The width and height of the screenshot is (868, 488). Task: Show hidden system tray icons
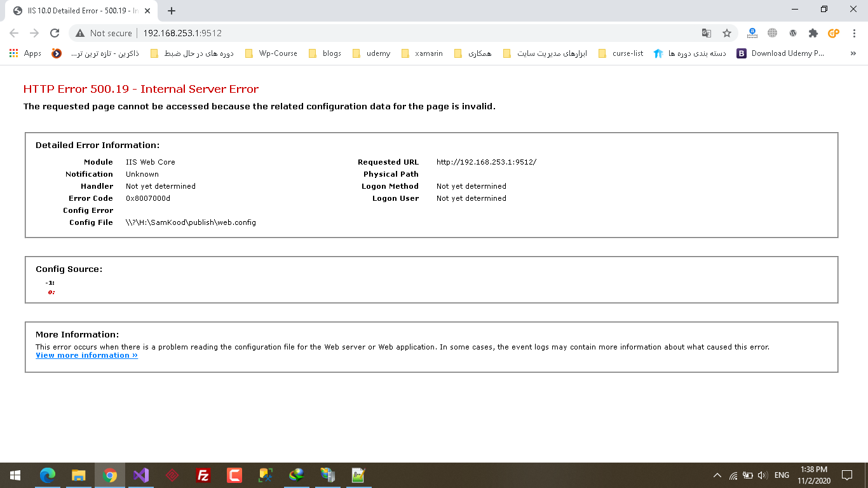tap(717, 475)
